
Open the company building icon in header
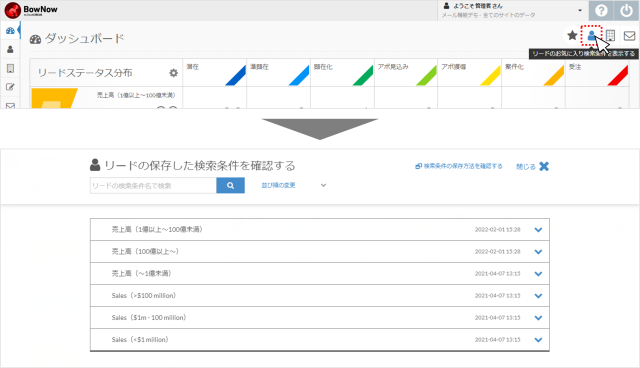point(610,35)
